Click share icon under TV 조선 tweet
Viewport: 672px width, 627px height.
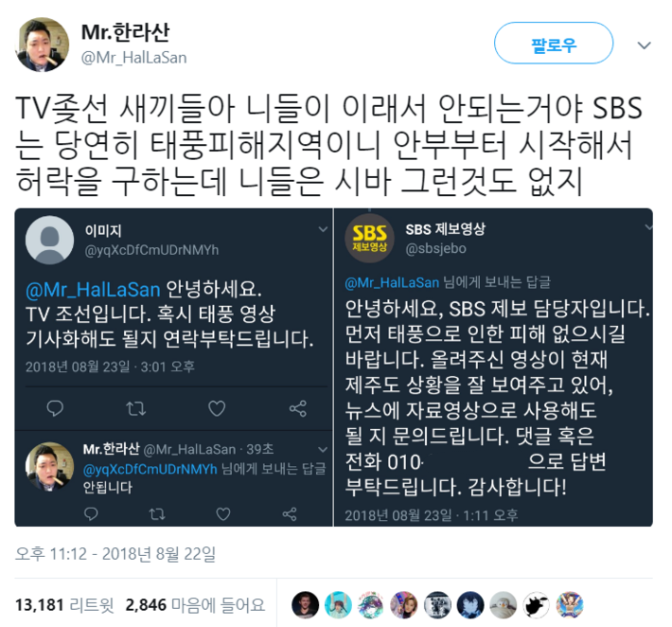[x=298, y=408]
